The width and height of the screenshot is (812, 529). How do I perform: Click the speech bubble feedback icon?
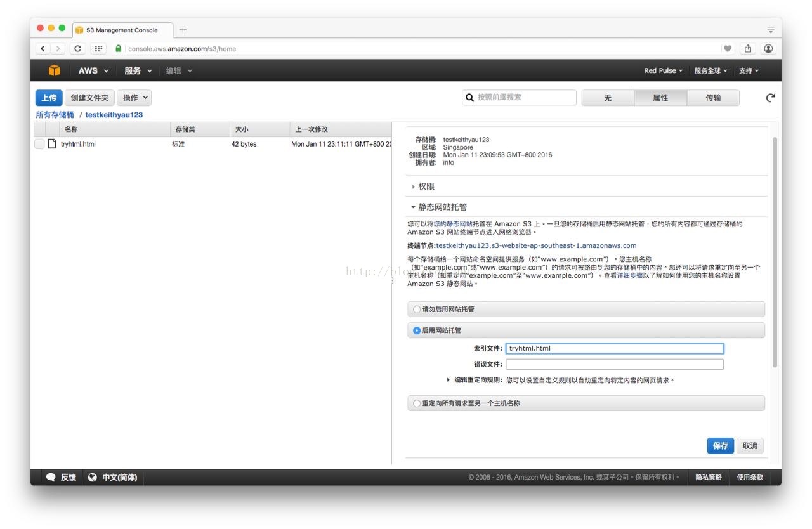[51, 478]
